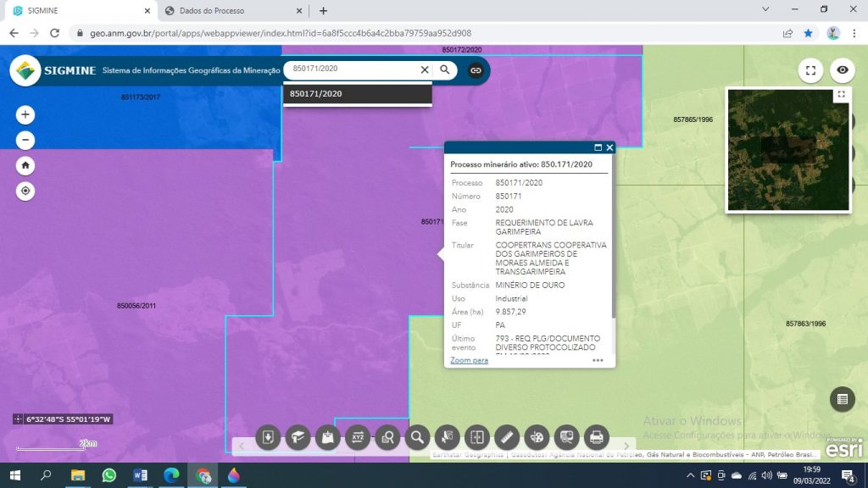868x488 pixels.
Task: Select suggestion 850171/2020 from dropdown
Action: (x=358, y=93)
